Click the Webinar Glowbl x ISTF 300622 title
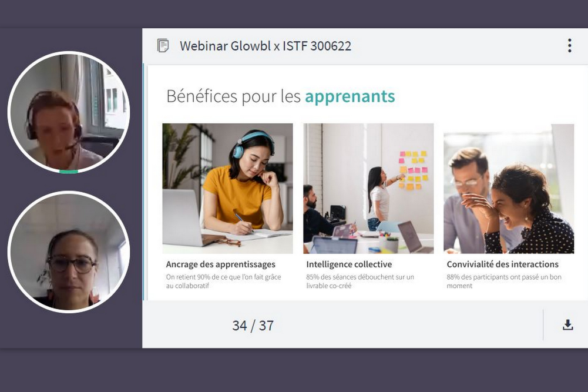The width and height of the screenshot is (588, 392). [x=266, y=46]
